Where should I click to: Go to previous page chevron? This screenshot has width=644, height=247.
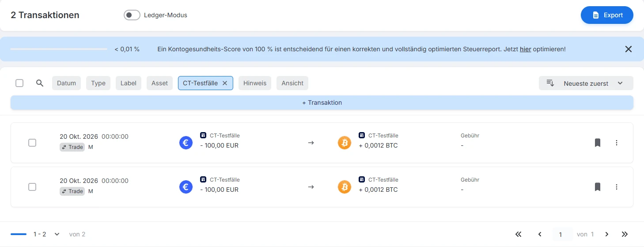(x=540, y=234)
